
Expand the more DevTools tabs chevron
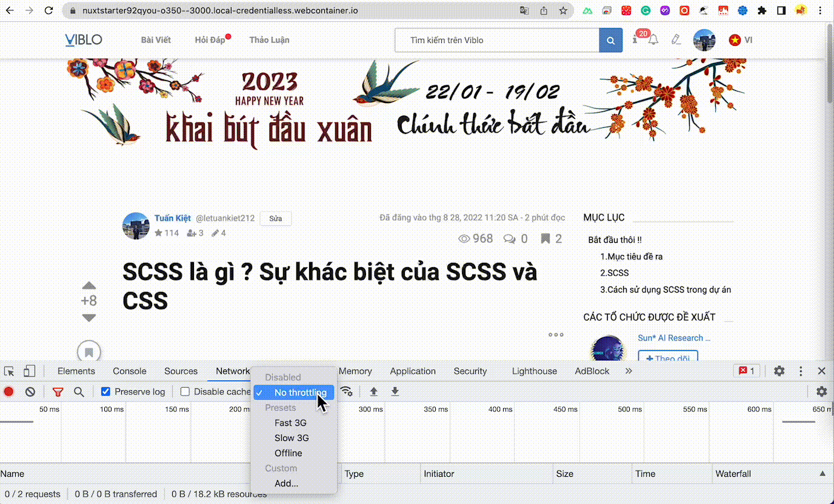[629, 371]
